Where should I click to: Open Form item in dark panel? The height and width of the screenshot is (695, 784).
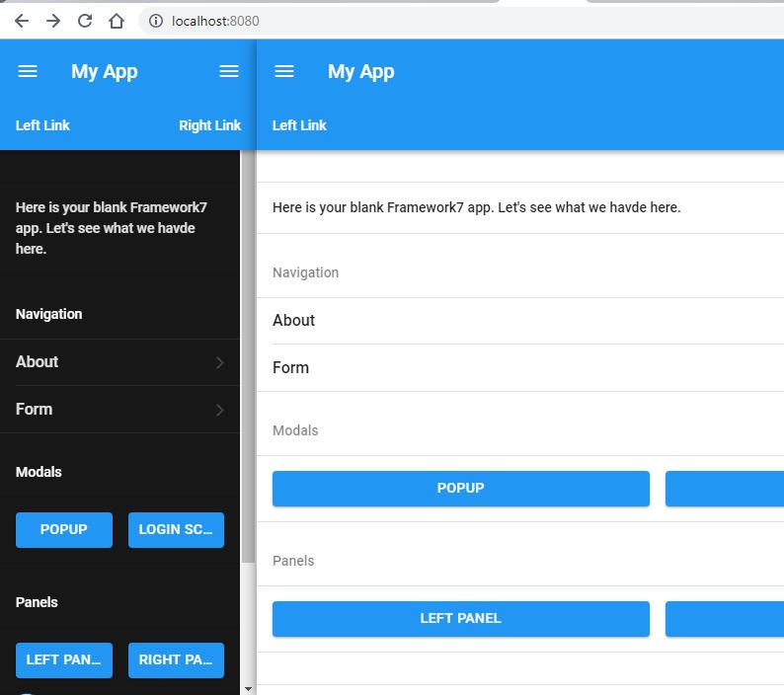click(x=120, y=410)
